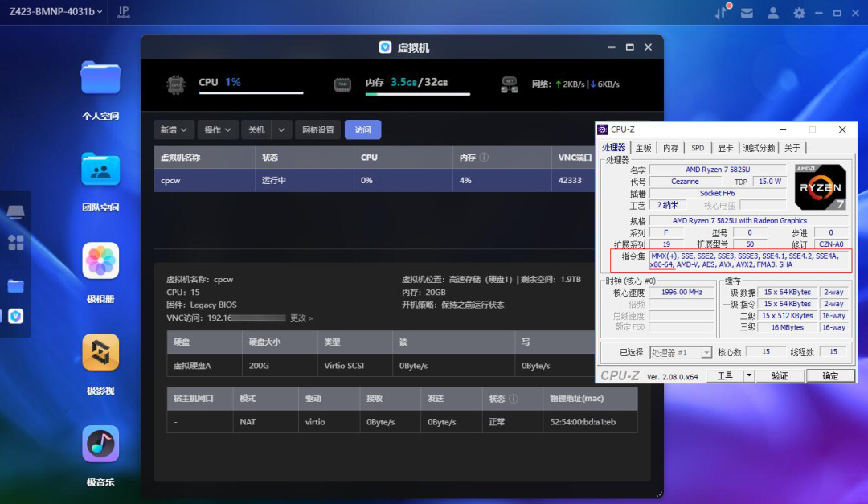Click the CPU usage progress bar
The image size is (868, 504).
point(251,93)
